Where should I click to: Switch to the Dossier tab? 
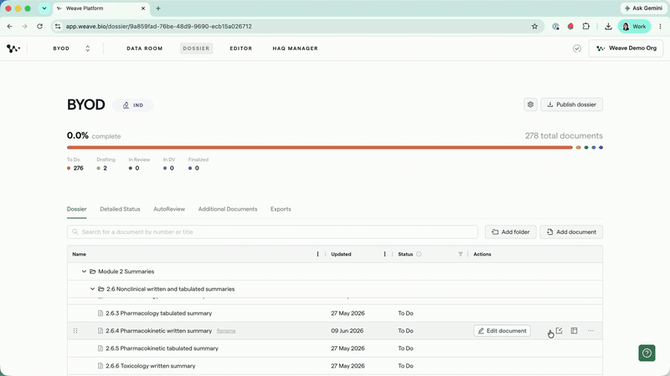point(76,209)
